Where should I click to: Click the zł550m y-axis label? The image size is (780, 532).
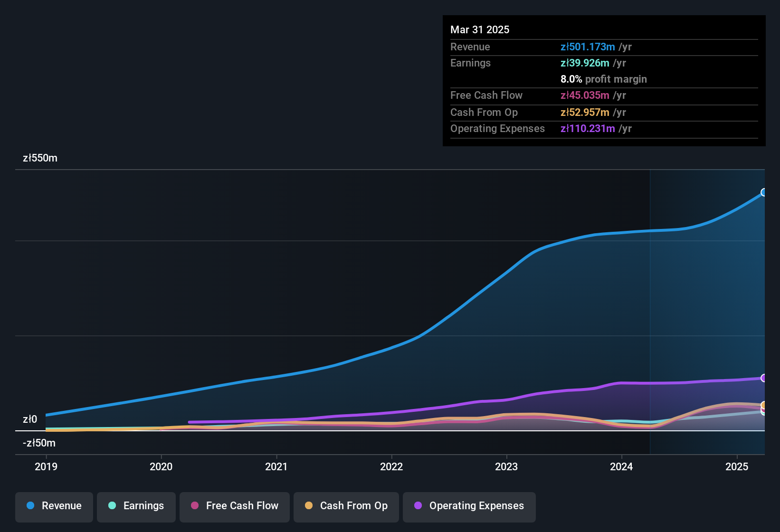tap(40, 158)
